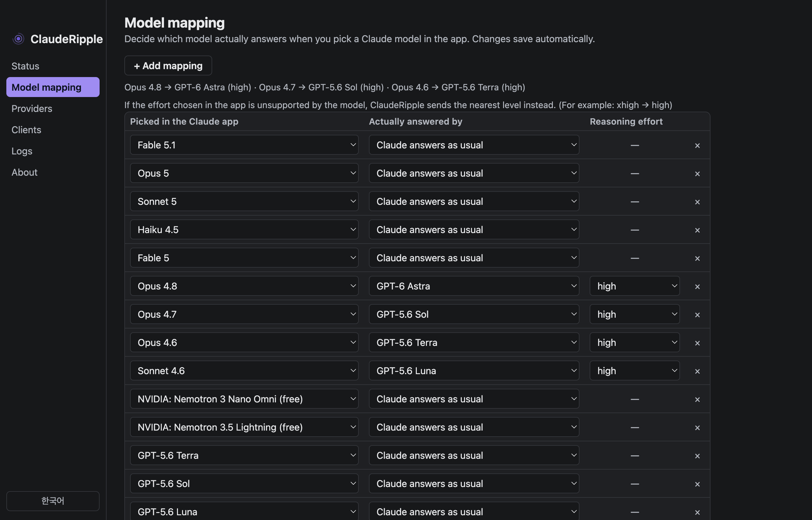Remove the Haiku 4.5 mapping row
This screenshot has height=520, width=812.
697,230
